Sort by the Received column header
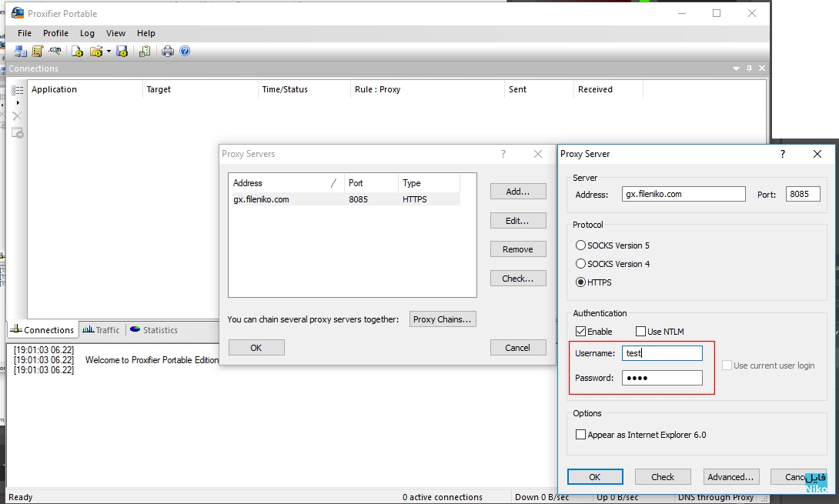 tap(608, 89)
